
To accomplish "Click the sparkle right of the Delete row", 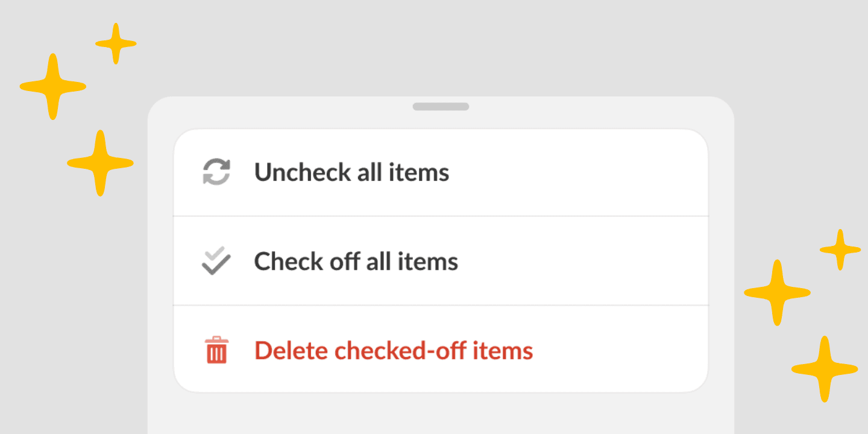I will 824,369.
